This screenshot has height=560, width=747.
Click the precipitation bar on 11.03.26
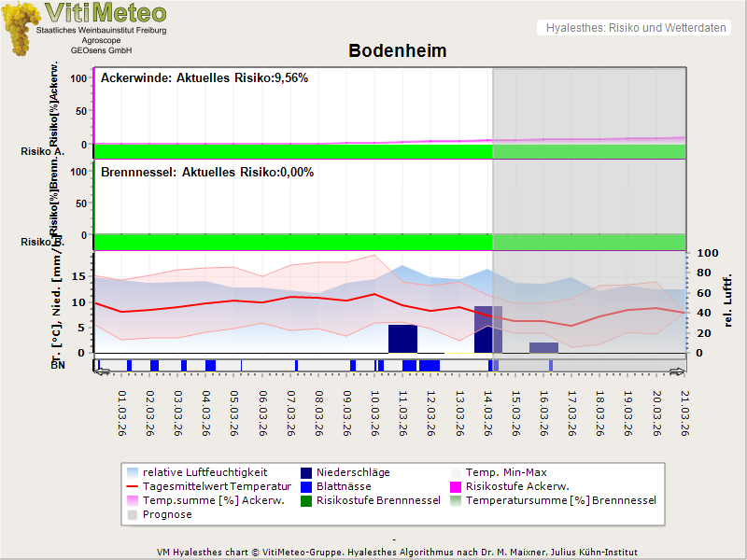point(402,338)
